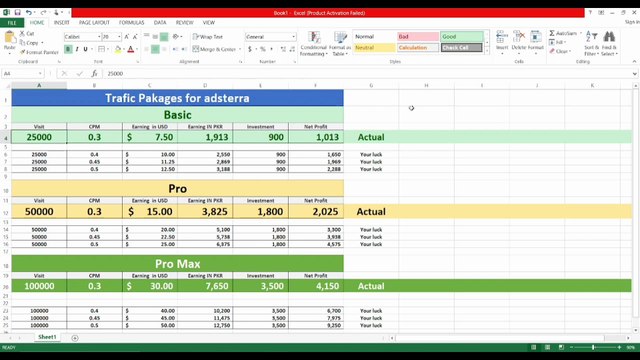The height and width of the screenshot is (360, 640).
Task: Expand the Merge & Center dropdown arrow
Action: pos(240,49)
